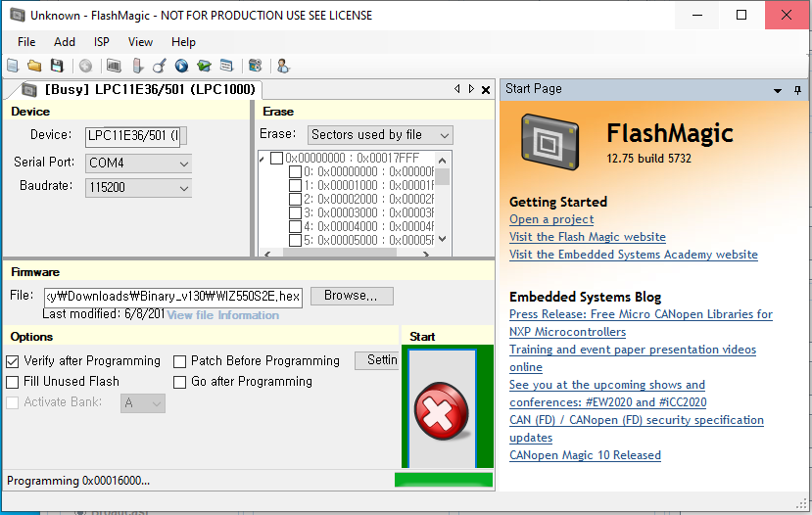Image resolution: width=812 pixels, height=515 pixels.
Task: Click the right arrow tab scroll icon
Action: (471, 89)
